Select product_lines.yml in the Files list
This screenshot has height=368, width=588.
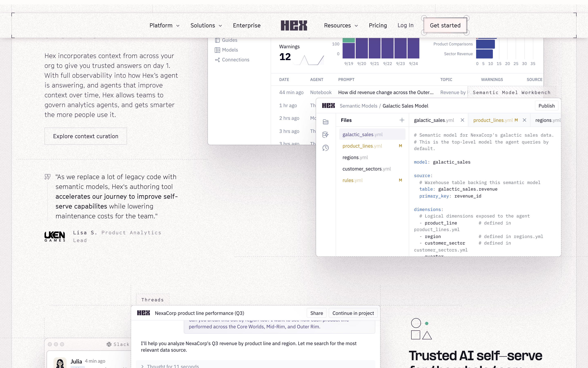[372, 146]
